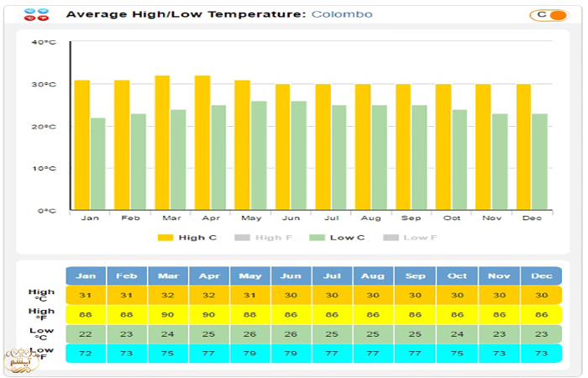Image resolution: width=588 pixels, height=378 pixels.
Task: Click the Oct column header in table
Action: click(x=458, y=276)
